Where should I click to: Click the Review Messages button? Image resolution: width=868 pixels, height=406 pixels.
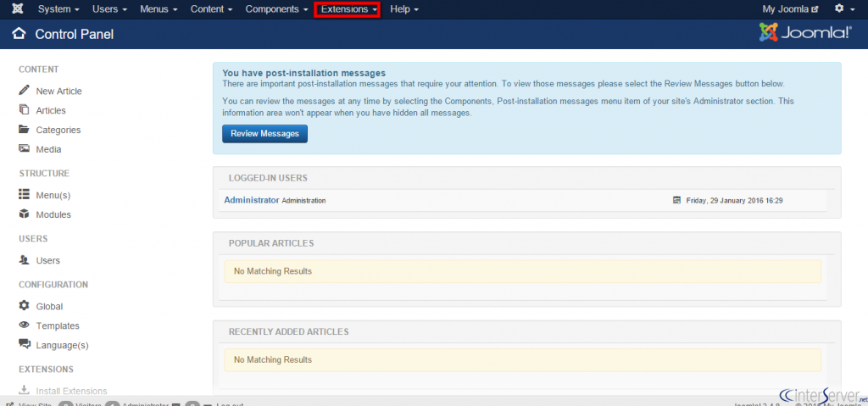264,133
